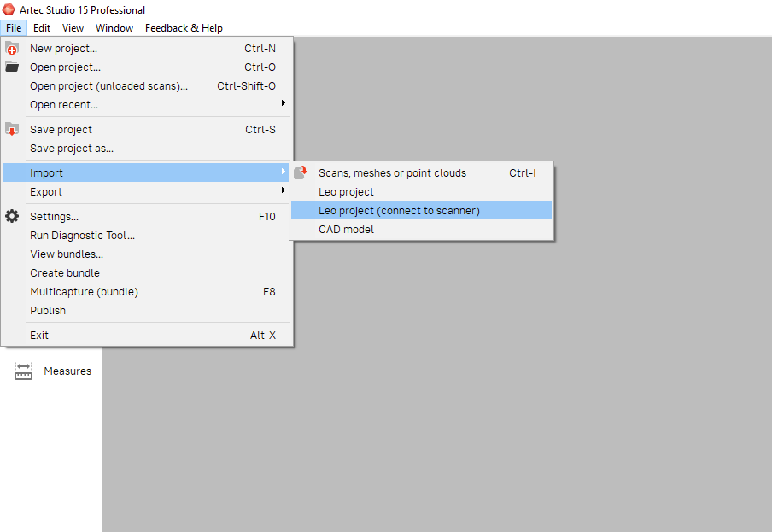Click the Measures ruler icon
772x532 pixels.
point(23,371)
